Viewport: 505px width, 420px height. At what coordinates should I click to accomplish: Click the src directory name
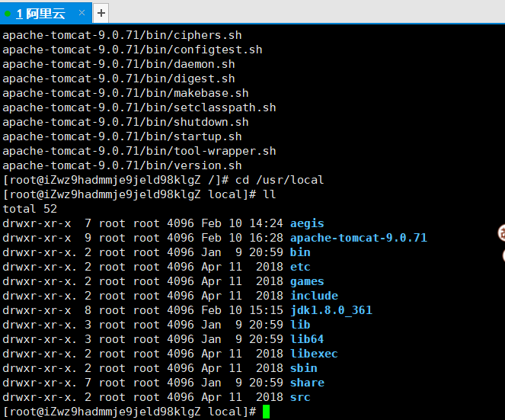[x=300, y=397]
